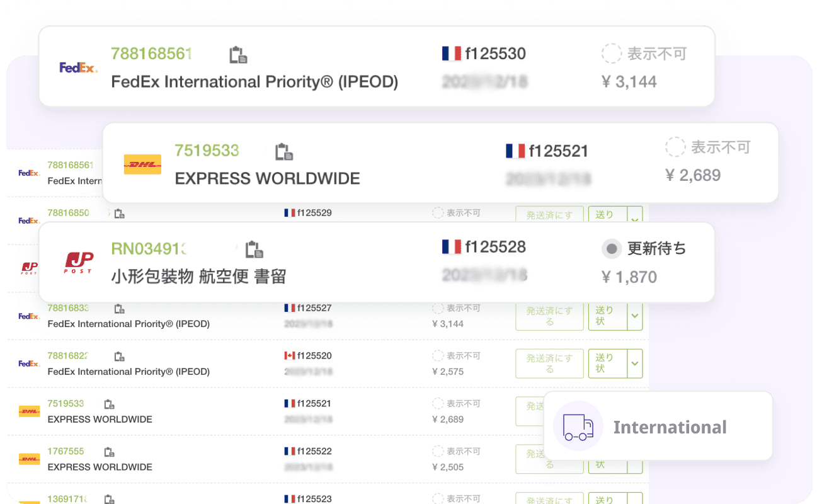Open tracking number 7519533 link

pos(207,151)
